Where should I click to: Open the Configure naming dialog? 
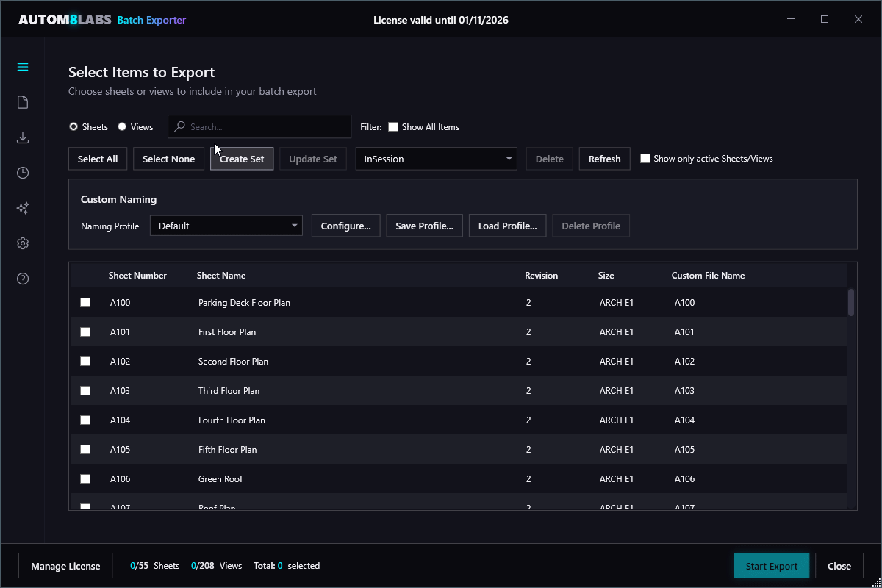point(345,226)
